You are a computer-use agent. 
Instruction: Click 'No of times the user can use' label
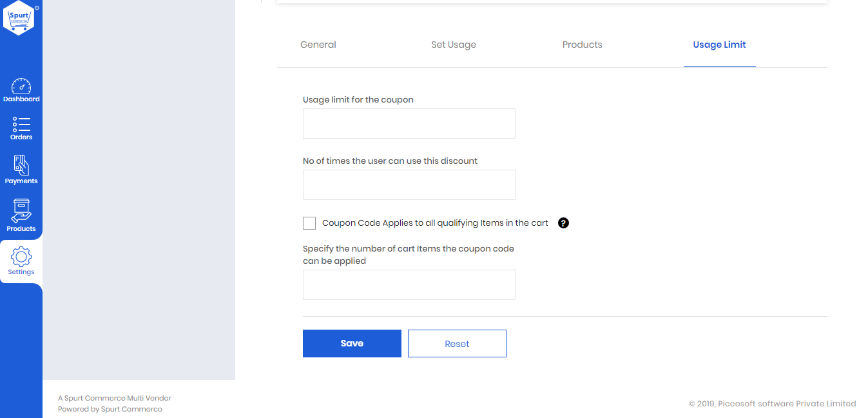pos(390,161)
